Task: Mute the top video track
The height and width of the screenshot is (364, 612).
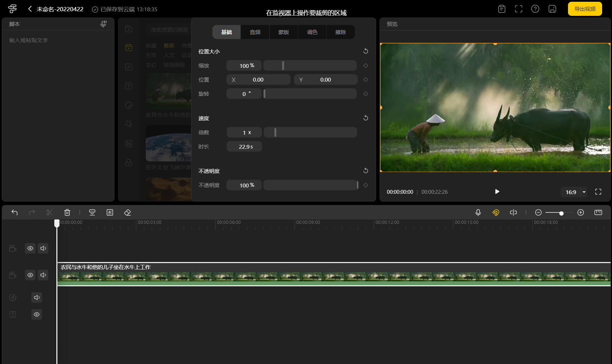Action: [43, 248]
